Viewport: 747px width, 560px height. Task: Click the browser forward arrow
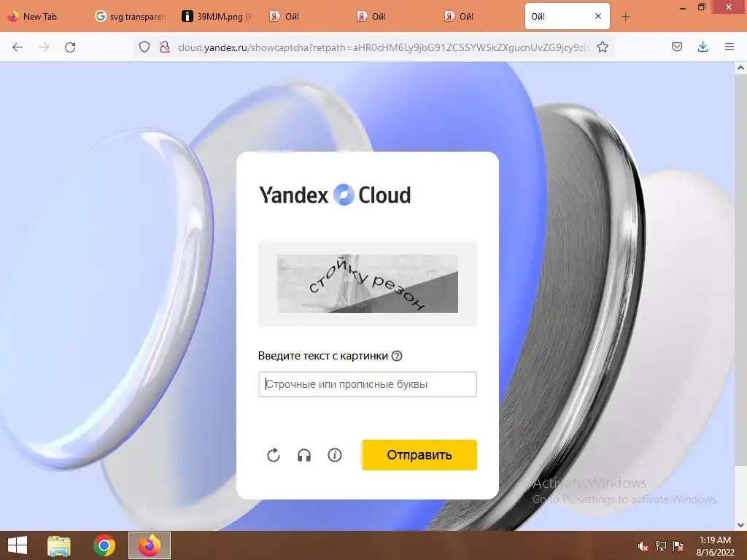(x=44, y=47)
